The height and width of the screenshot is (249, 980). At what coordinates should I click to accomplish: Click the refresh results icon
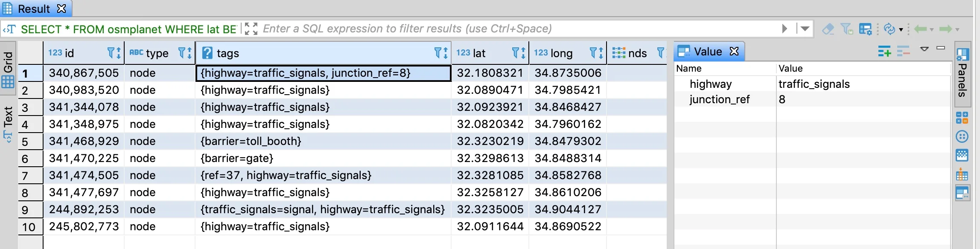pos(889,29)
